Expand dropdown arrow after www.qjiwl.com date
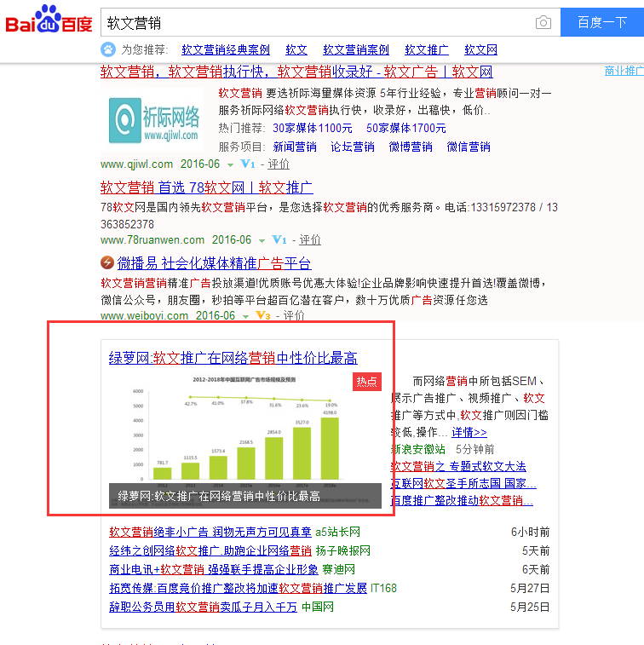644x645 pixels. (x=230, y=164)
